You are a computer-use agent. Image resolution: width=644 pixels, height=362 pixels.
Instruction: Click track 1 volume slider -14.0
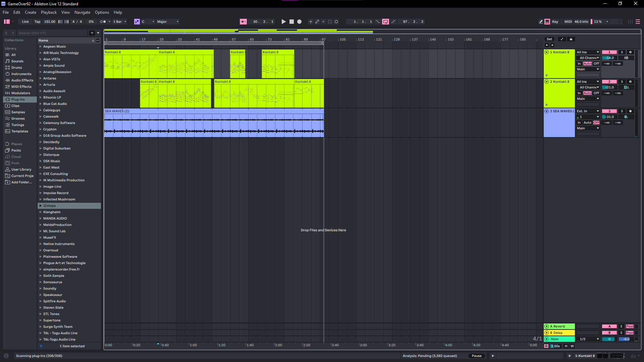[x=609, y=58]
